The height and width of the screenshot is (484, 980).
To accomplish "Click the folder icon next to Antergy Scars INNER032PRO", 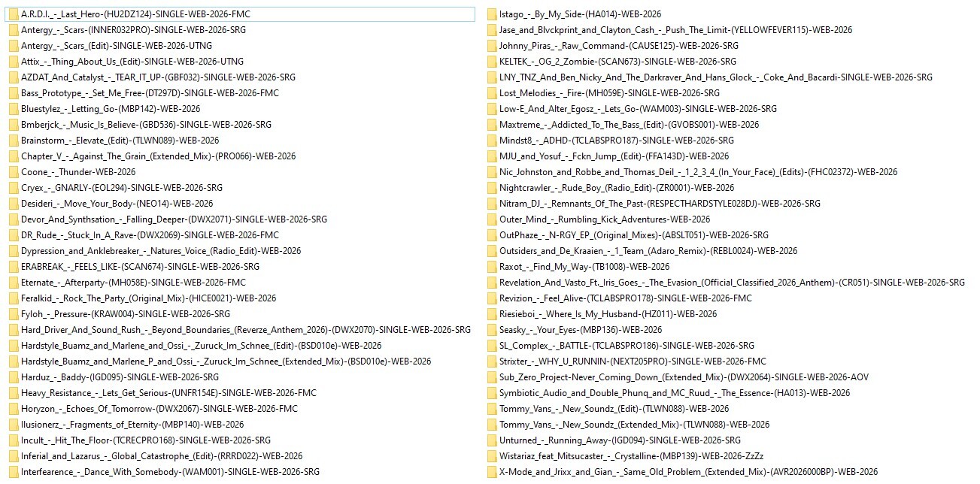I will [13, 30].
